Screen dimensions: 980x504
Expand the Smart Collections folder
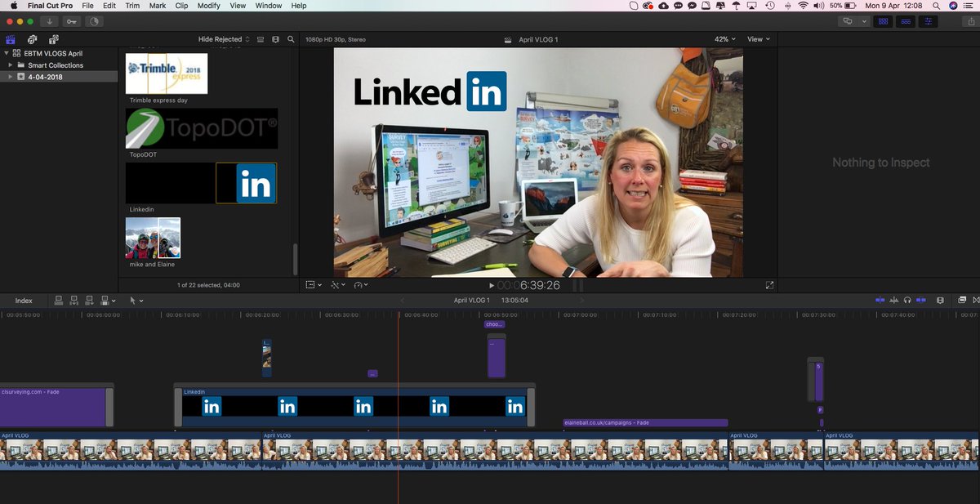coord(11,65)
